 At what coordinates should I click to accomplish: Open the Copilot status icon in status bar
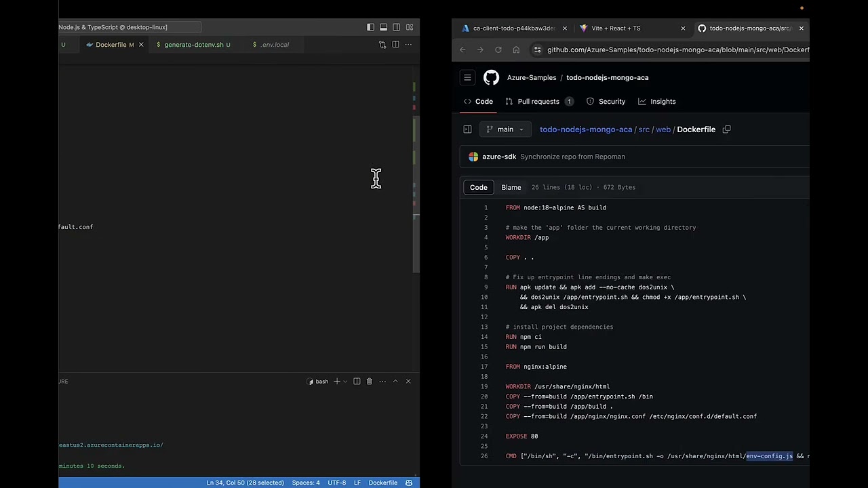pos(409,483)
